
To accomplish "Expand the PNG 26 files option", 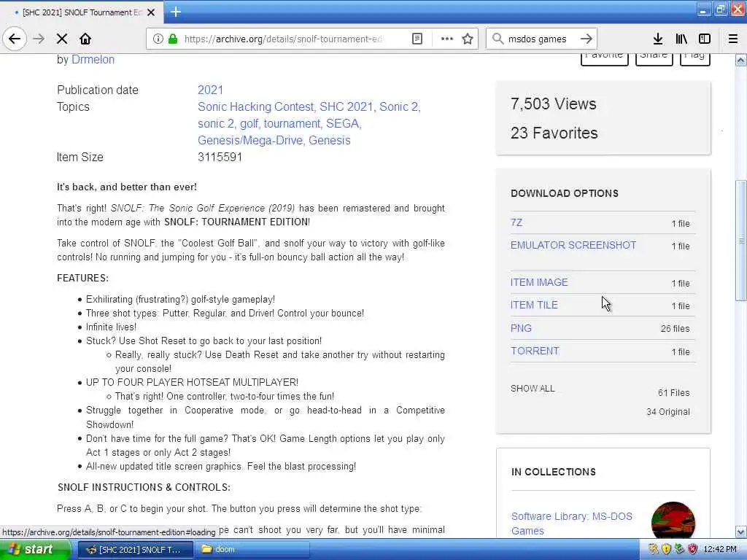I will (x=521, y=328).
